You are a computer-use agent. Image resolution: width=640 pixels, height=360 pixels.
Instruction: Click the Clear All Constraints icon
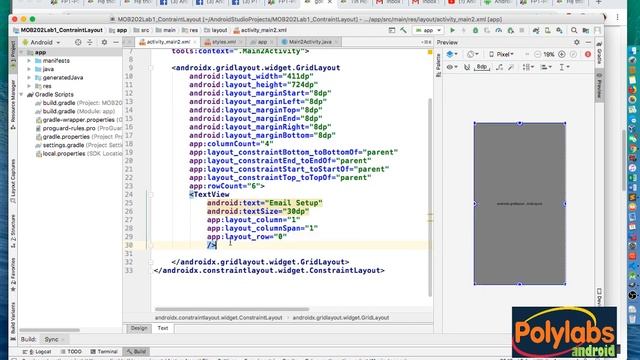click(x=500, y=67)
